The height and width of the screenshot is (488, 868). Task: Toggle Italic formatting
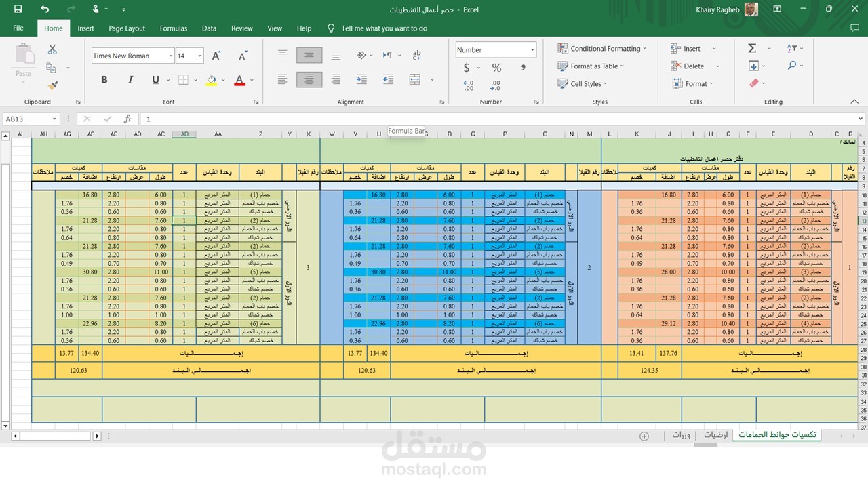[x=130, y=80]
